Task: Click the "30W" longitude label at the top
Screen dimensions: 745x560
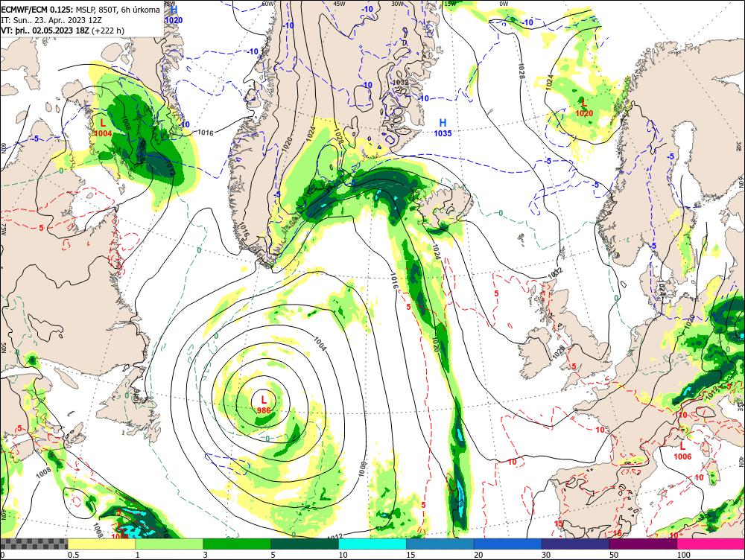Action: 397,4
